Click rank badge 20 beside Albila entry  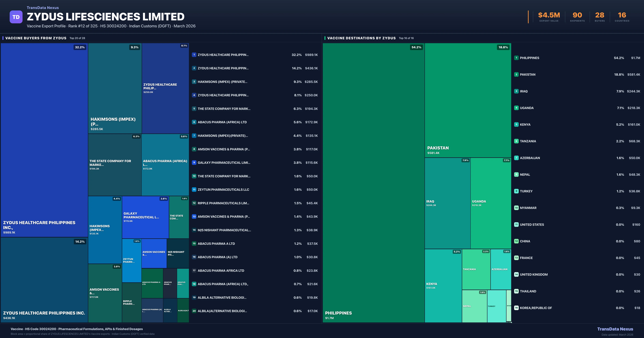click(x=194, y=311)
